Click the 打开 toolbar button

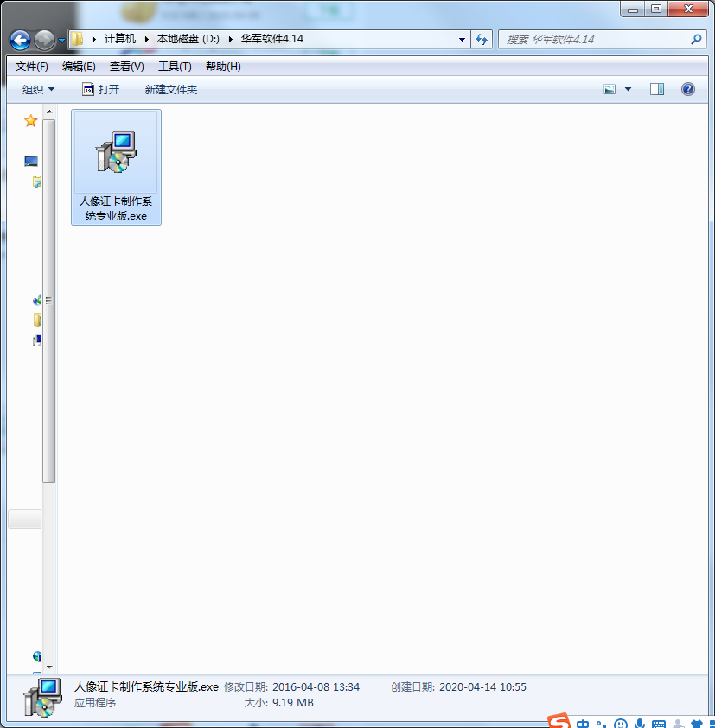pyautogui.click(x=101, y=89)
